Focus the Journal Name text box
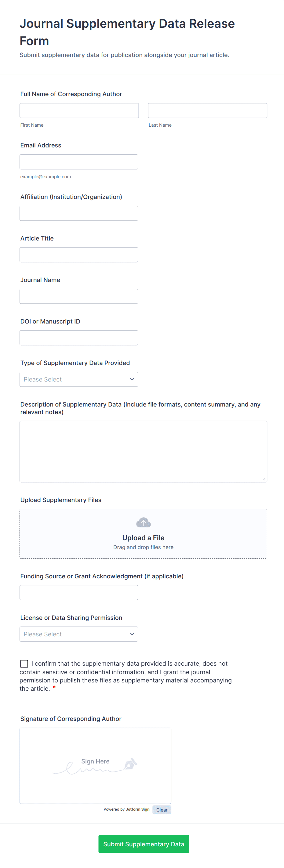 tap(78, 296)
